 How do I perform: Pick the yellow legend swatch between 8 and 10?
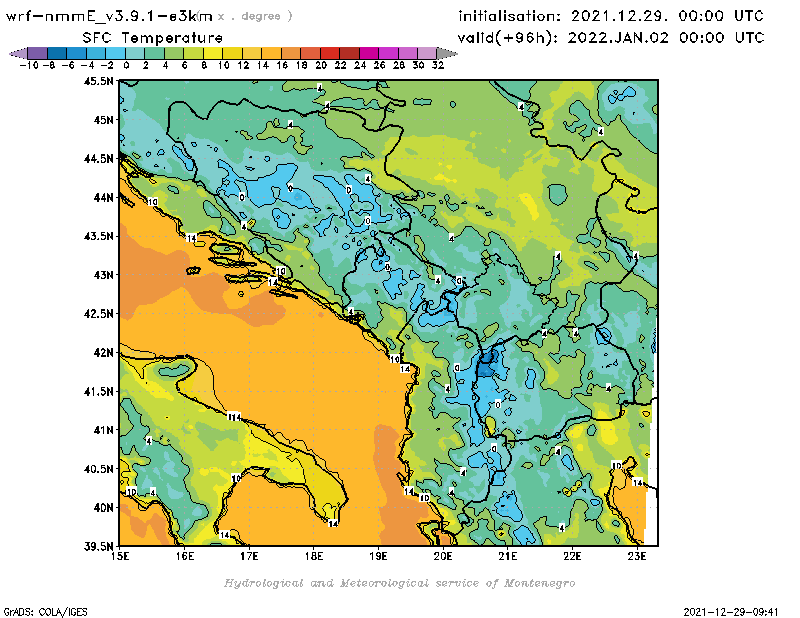click(213, 54)
